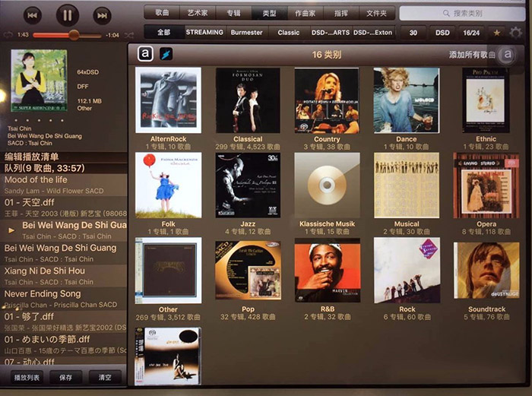Open the last genre cover in bottom row
Image resolution: width=532 pixels, height=396 pixels.
(x=168, y=356)
